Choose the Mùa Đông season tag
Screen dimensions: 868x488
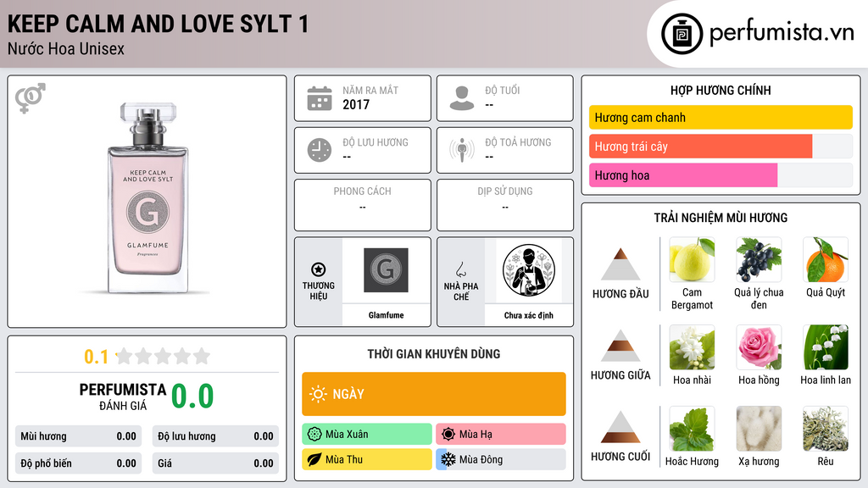tap(501, 459)
